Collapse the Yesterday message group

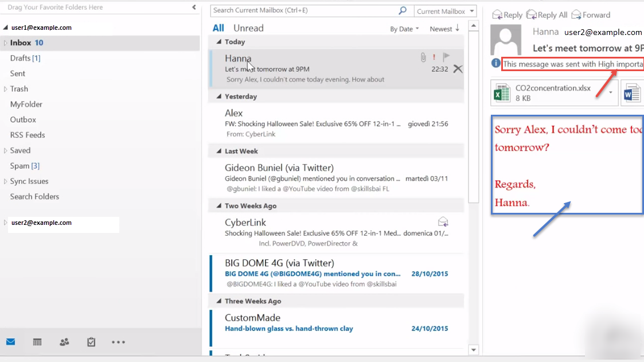pyautogui.click(x=218, y=96)
